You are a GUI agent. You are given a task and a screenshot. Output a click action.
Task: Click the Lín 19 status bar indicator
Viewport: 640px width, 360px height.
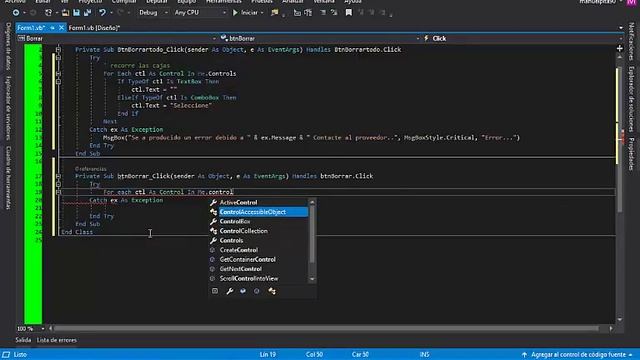(x=267, y=355)
